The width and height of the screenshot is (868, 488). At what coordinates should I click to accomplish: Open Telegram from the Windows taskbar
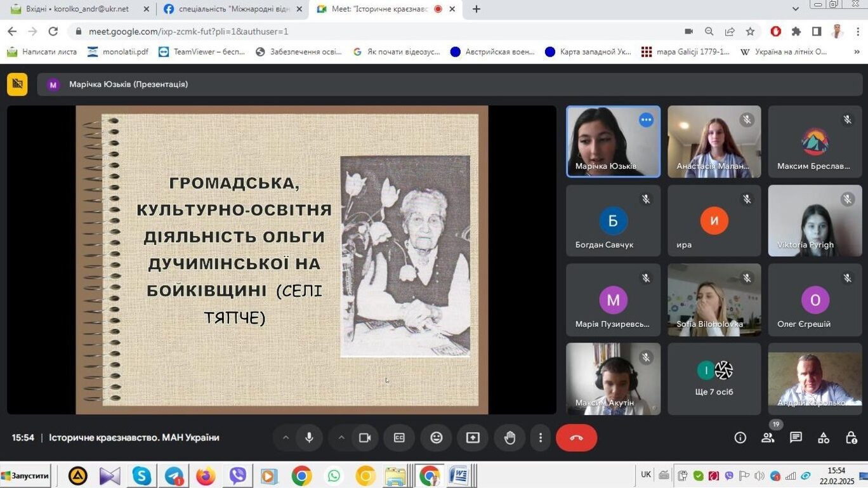point(174,476)
